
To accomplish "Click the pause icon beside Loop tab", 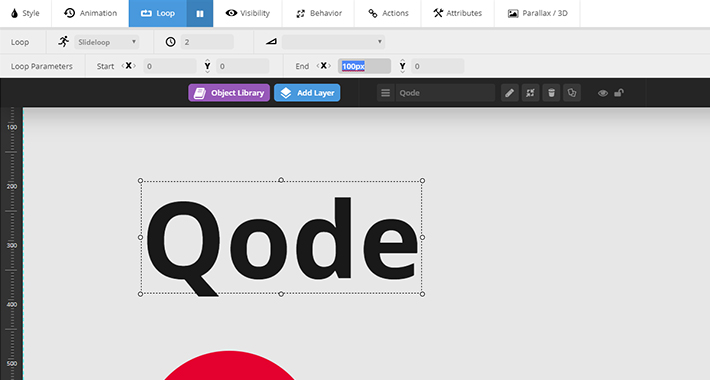I will [x=200, y=14].
